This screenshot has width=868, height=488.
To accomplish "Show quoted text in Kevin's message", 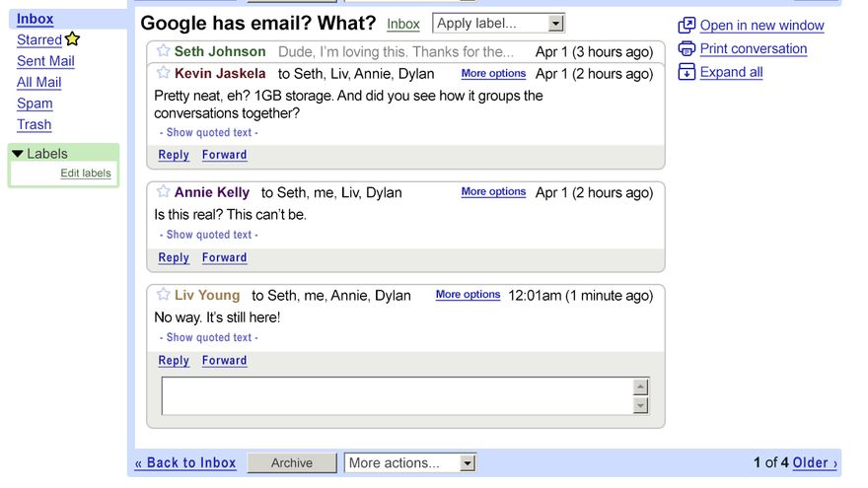I will point(208,133).
